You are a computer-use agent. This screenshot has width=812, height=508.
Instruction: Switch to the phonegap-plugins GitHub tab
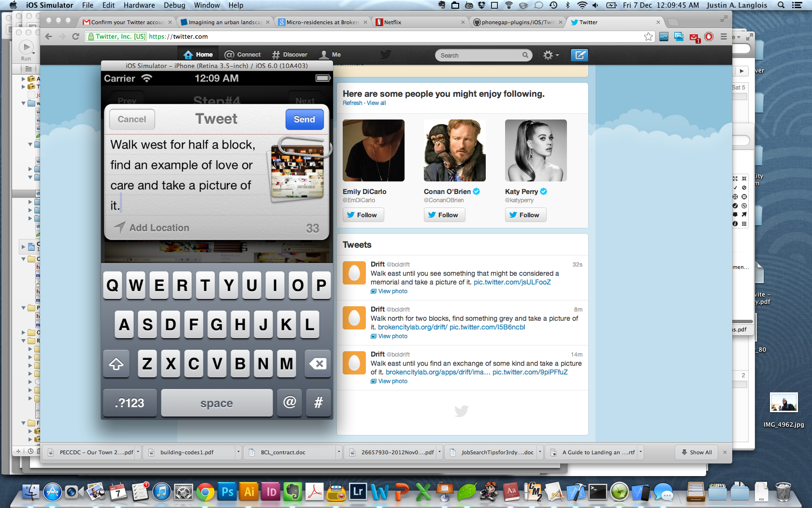point(518,22)
